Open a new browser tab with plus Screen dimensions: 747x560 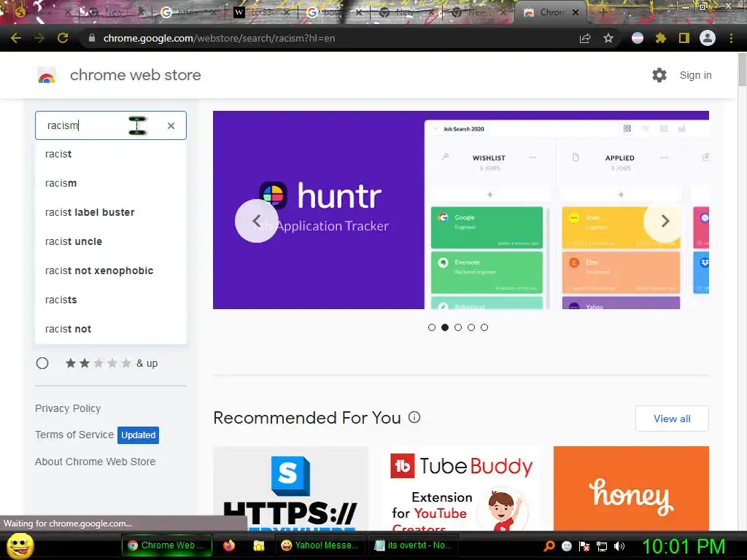[x=603, y=12]
